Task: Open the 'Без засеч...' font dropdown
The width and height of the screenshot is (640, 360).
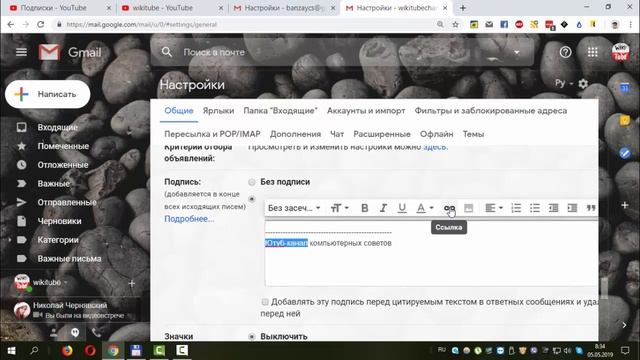Action: pos(294,208)
